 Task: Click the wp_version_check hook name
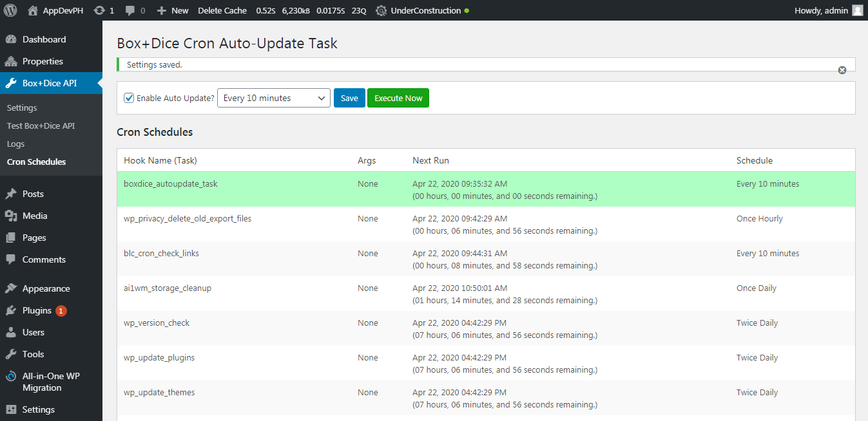tap(157, 323)
